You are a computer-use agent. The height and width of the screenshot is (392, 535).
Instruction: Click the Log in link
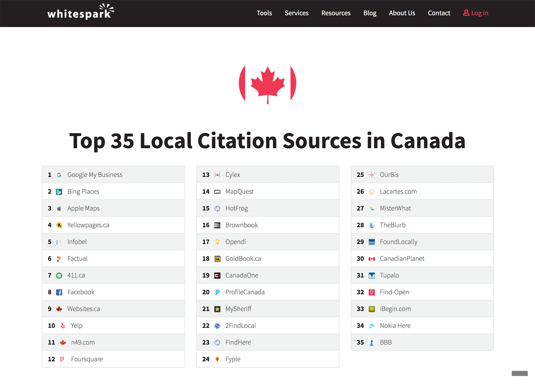point(476,13)
